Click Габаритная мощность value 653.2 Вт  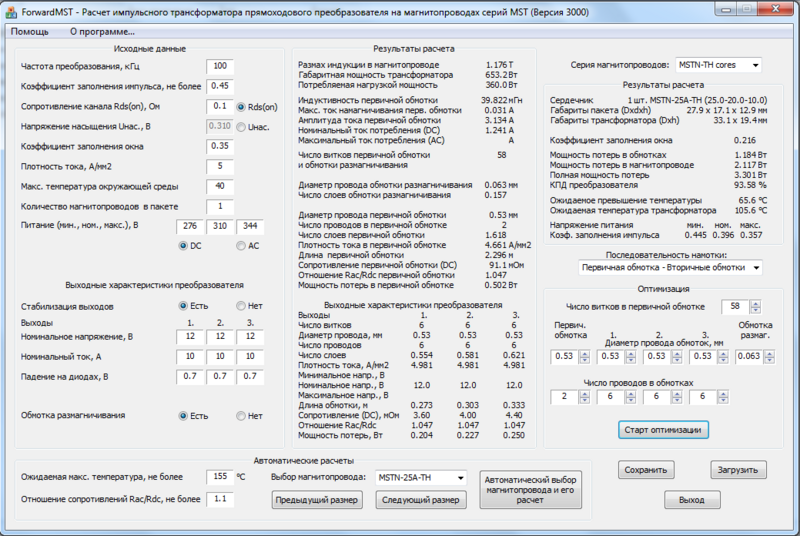tap(501, 75)
